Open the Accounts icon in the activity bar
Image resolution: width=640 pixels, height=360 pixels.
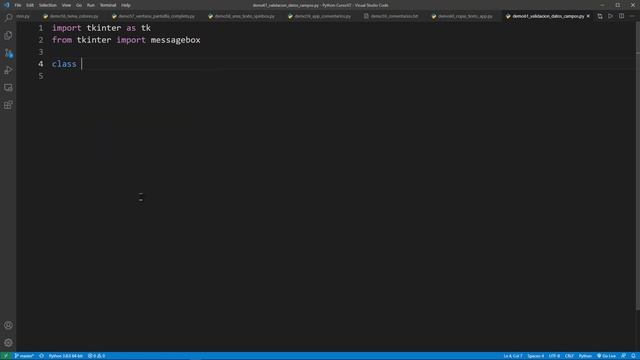[8, 325]
